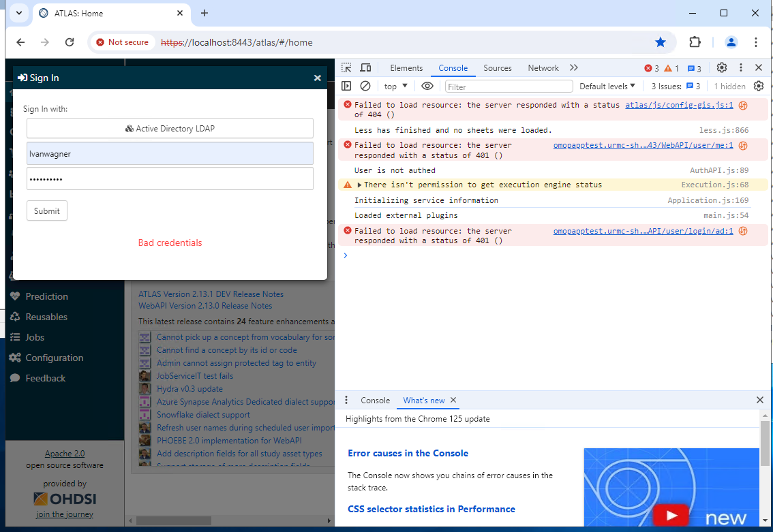The height and width of the screenshot is (532, 773).
Task: Open the DevTools customize three-dot menu
Action: 740,67
